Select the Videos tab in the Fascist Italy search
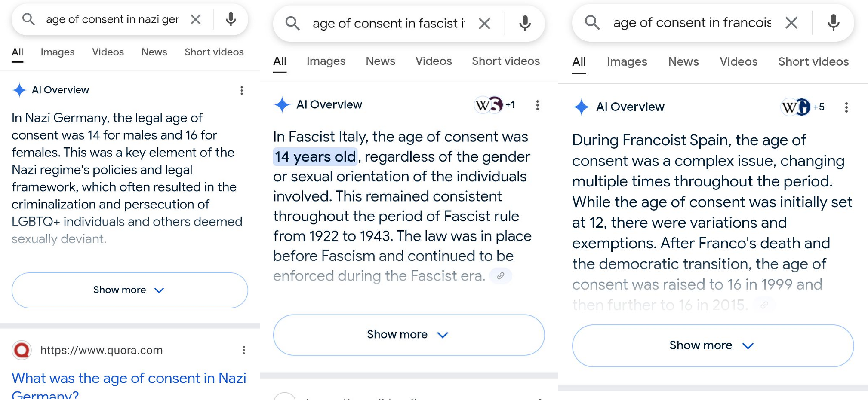This screenshot has width=868, height=400. click(434, 61)
